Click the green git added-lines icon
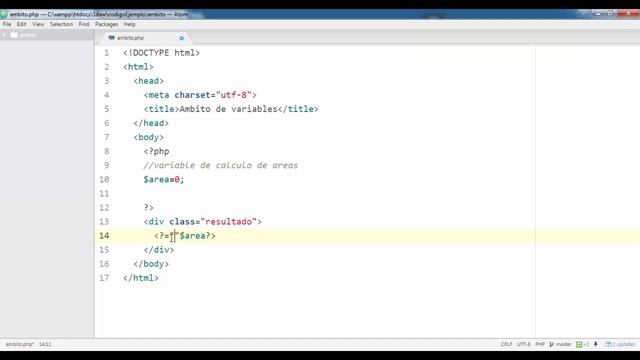 tap(579, 344)
